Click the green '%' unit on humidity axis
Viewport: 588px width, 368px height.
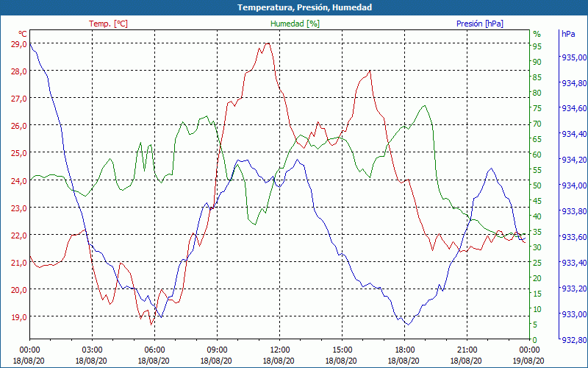(x=537, y=34)
